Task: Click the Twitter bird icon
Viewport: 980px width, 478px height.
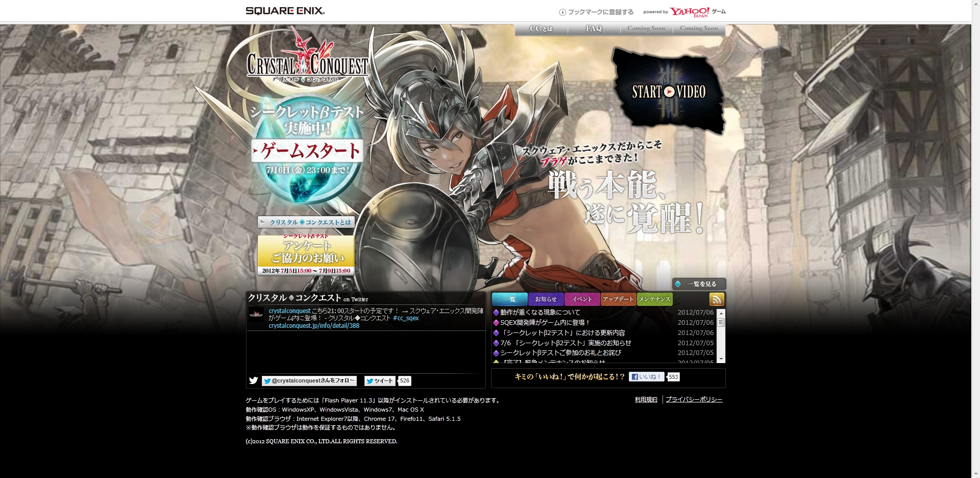Action: (254, 380)
